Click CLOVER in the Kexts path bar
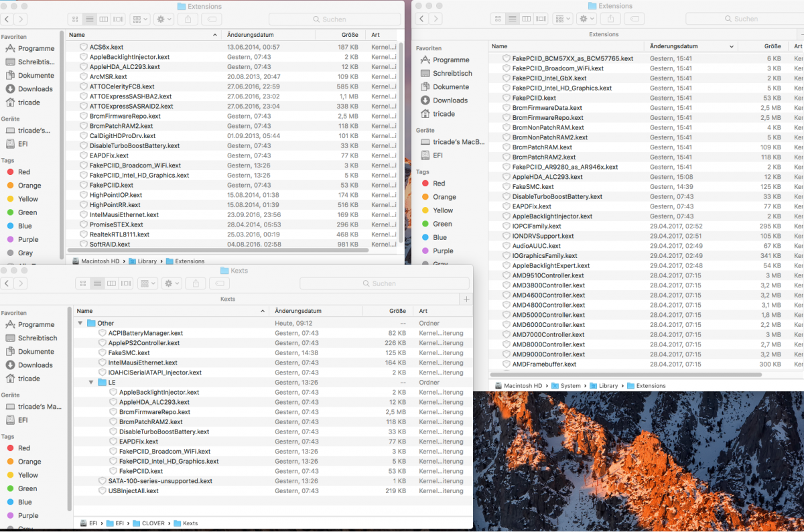 click(153, 523)
